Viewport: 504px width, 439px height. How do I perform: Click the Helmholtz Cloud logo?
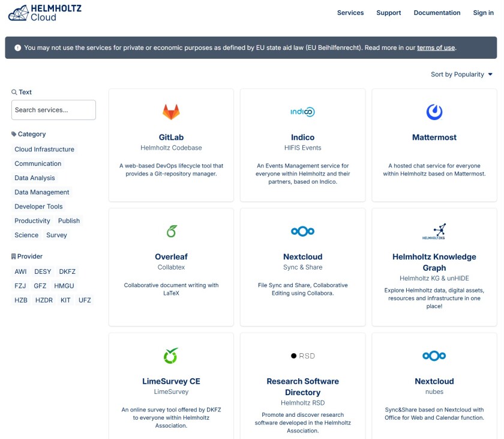(x=45, y=13)
